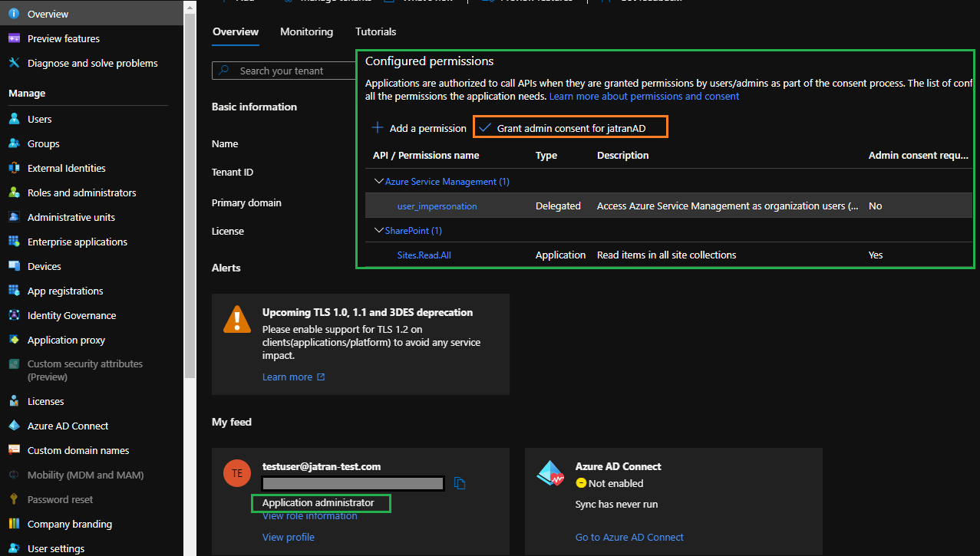Open the Sites.Read.All permission
Viewport: 980px width, 556px height.
pyautogui.click(x=424, y=255)
